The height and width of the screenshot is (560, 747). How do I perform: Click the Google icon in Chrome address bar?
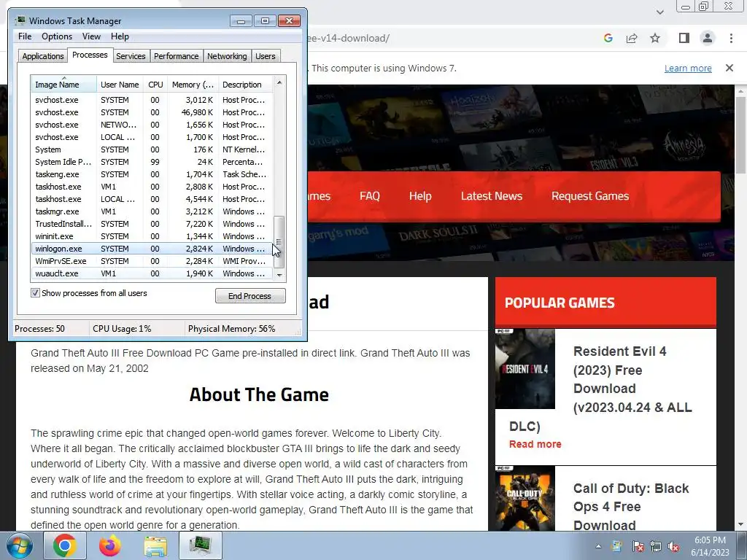click(x=608, y=38)
